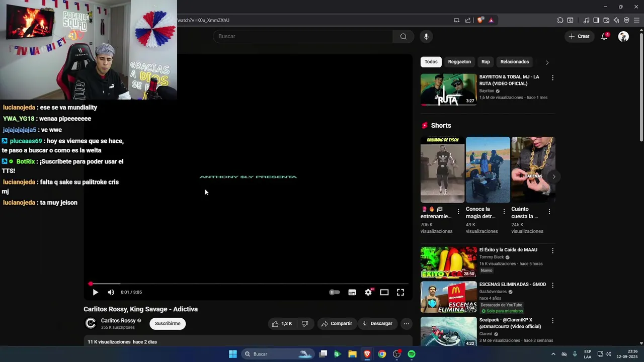Open options for Cuánto cuesta la short

pyautogui.click(x=549, y=212)
